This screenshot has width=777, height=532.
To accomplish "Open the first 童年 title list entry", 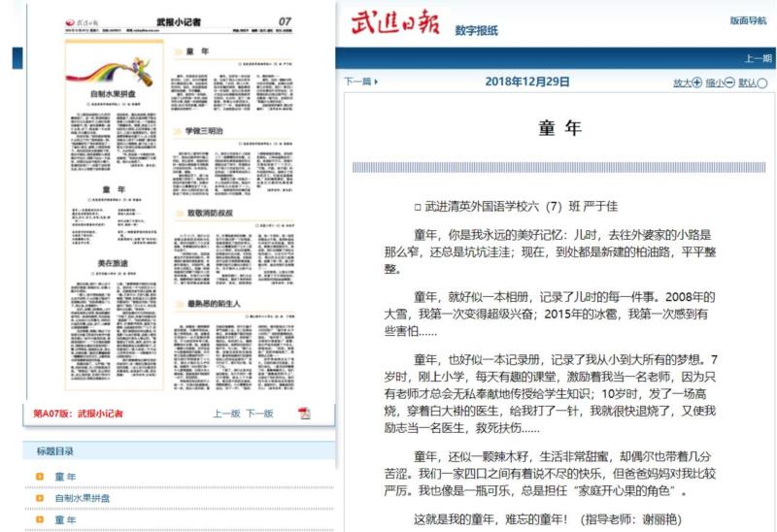I will (x=65, y=477).
